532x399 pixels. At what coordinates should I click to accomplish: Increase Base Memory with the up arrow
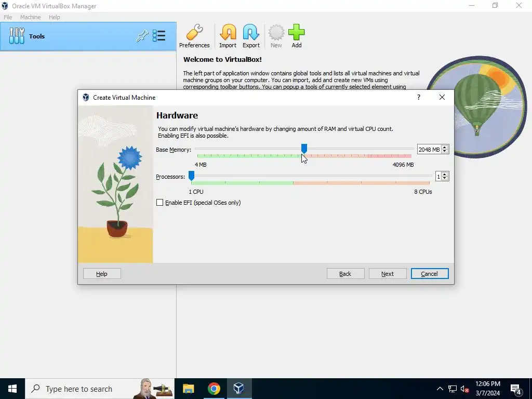pos(445,147)
